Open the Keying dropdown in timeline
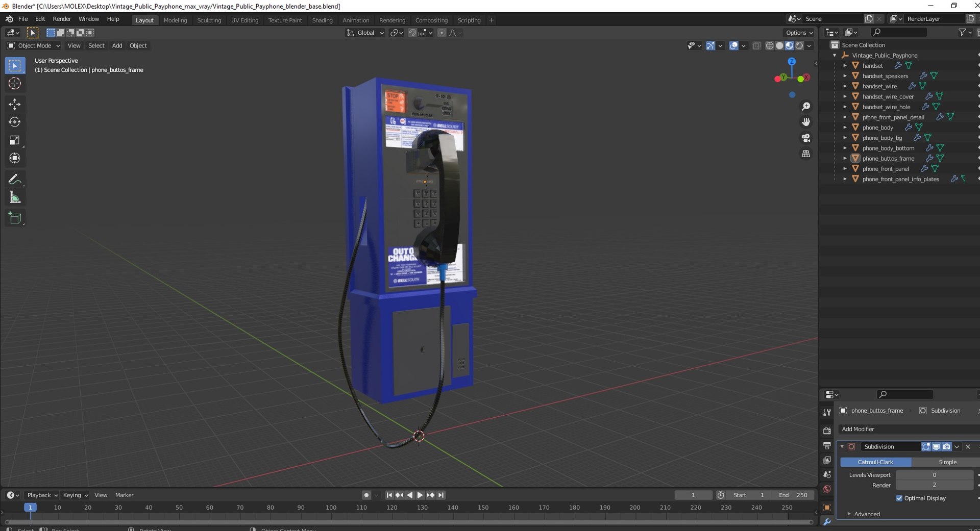Viewport: 980px width, 531px height. pos(76,495)
